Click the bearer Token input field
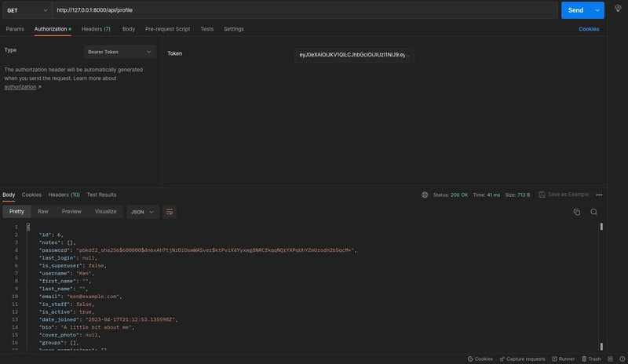The image size is (628, 364). [x=355, y=55]
